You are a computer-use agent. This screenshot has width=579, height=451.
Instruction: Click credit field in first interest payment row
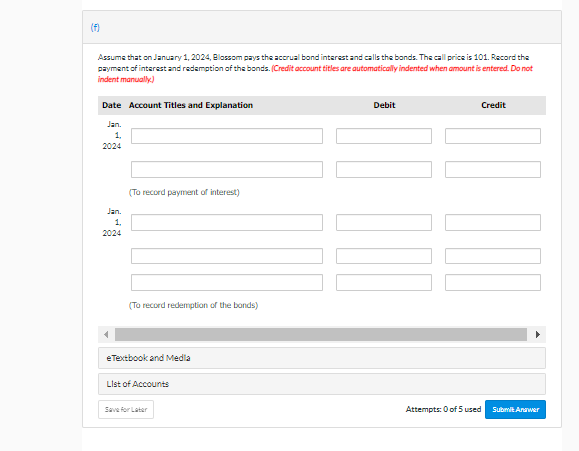pos(493,136)
